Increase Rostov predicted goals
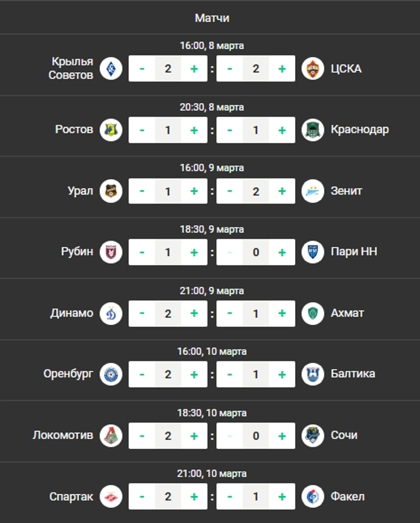420x523 pixels. tap(194, 130)
